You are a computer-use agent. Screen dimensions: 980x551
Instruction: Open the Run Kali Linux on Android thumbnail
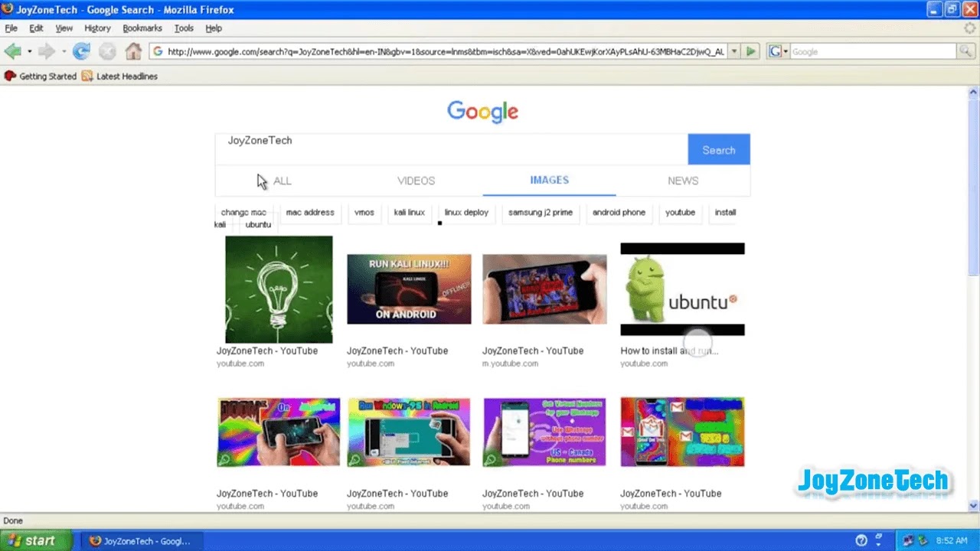click(x=409, y=289)
